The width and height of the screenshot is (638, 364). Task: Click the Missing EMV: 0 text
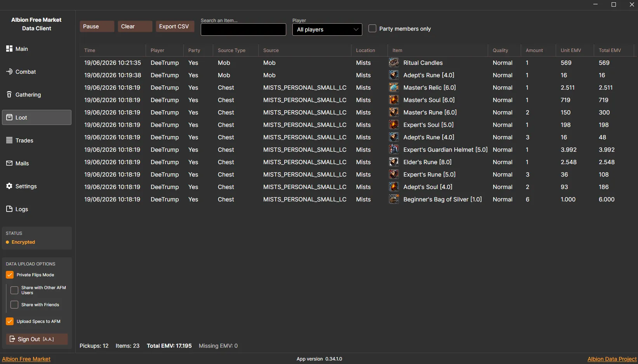(x=218, y=346)
